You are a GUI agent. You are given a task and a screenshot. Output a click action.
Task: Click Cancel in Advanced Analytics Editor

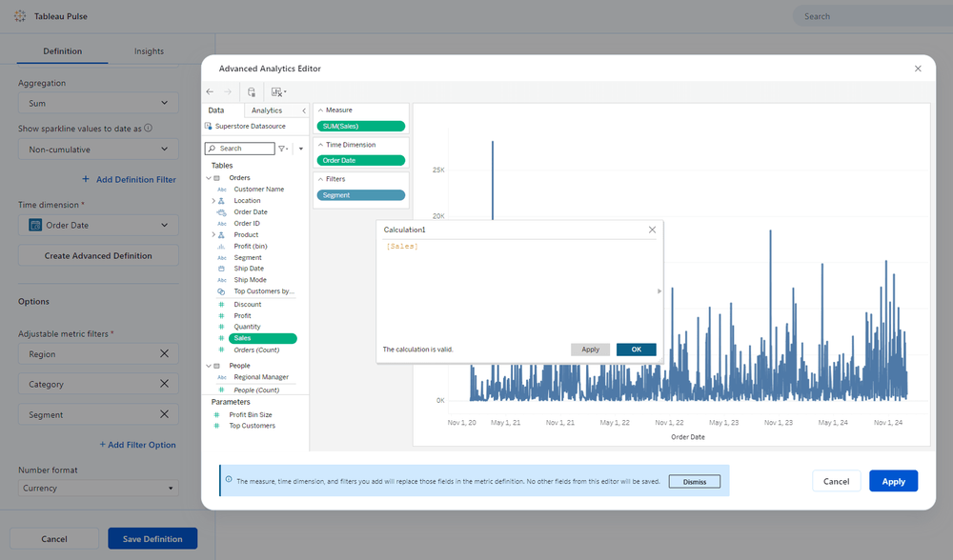837,481
